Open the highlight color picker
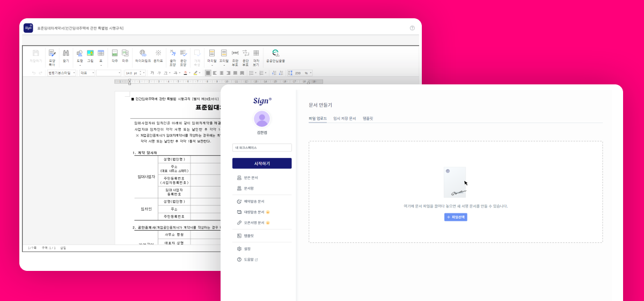The height and width of the screenshot is (301, 644). click(197, 73)
